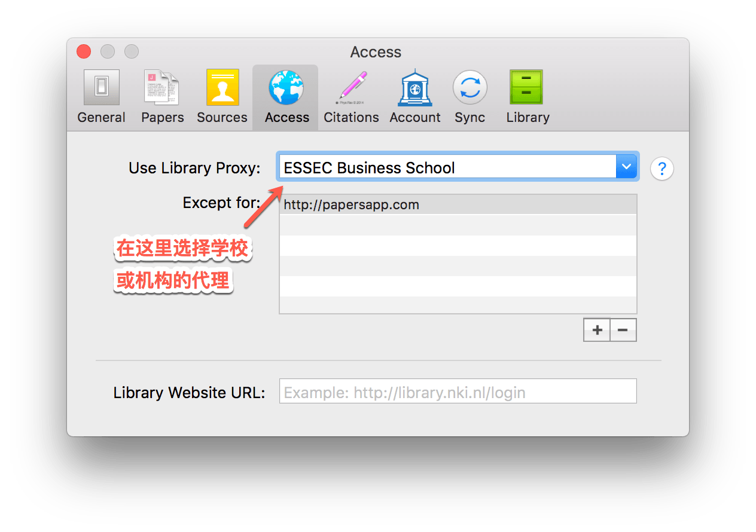
Task: Go to the Account preferences
Action: 415,97
